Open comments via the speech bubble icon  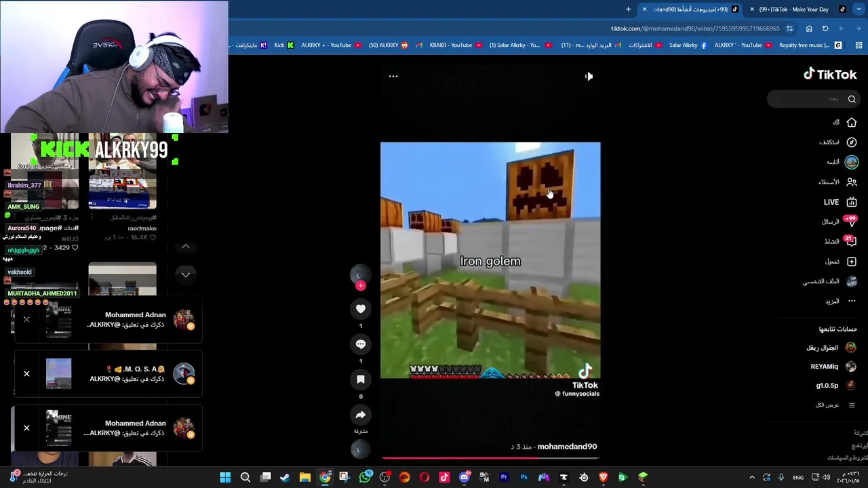[361, 344]
